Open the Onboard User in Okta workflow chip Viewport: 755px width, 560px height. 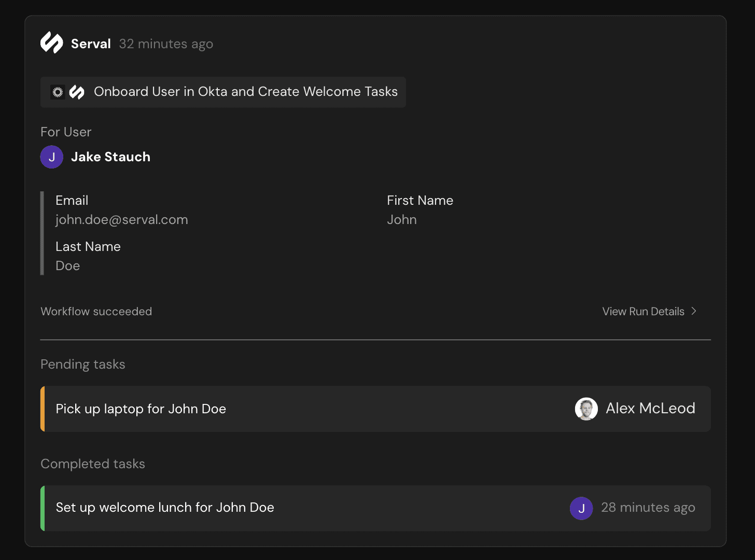click(x=223, y=92)
